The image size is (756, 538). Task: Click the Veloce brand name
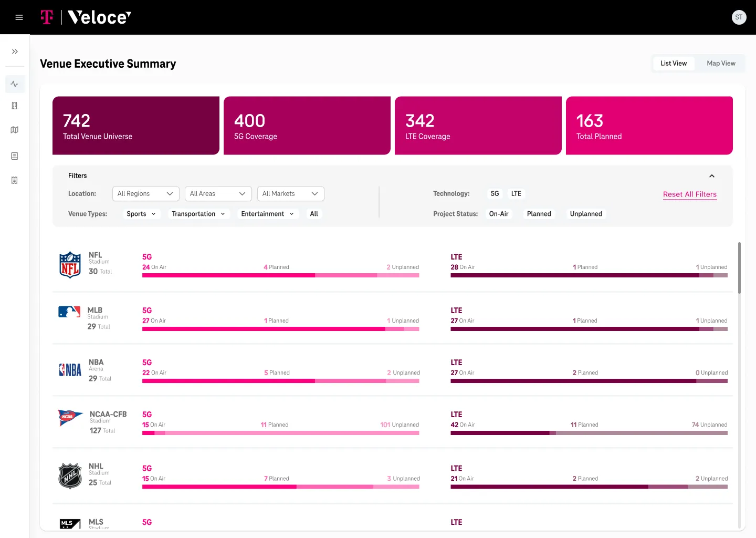coord(99,17)
